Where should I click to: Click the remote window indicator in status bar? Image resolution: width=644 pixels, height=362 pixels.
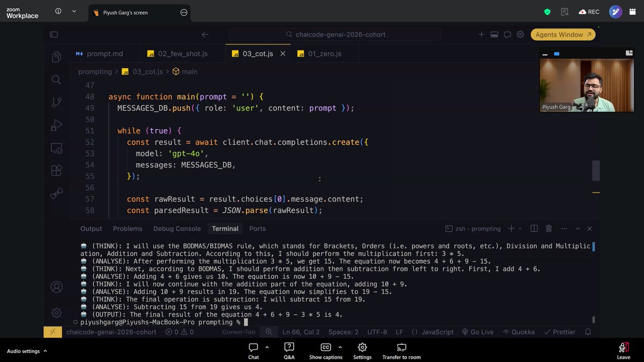(52, 332)
